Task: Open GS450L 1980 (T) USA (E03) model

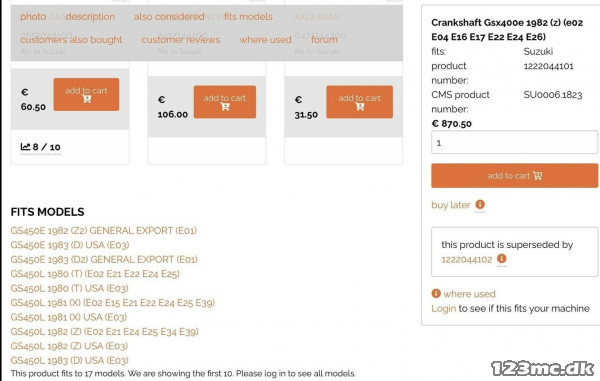Action: (x=69, y=288)
